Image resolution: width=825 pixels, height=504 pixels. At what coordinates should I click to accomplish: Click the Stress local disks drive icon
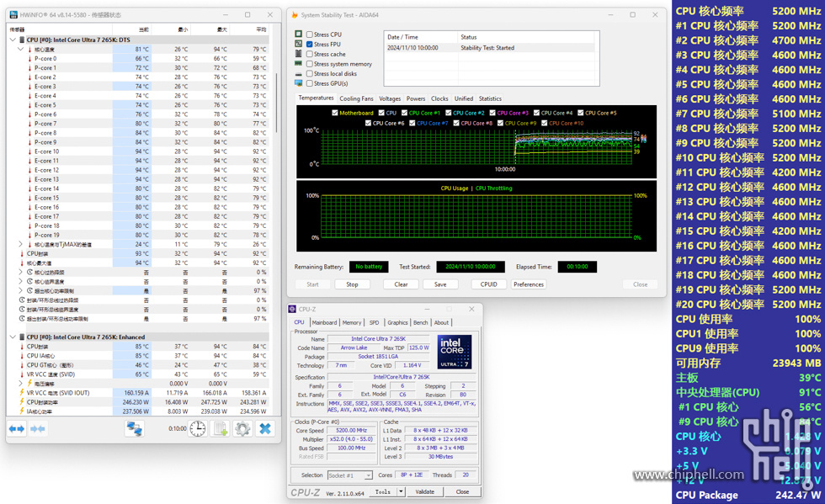(x=299, y=74)
